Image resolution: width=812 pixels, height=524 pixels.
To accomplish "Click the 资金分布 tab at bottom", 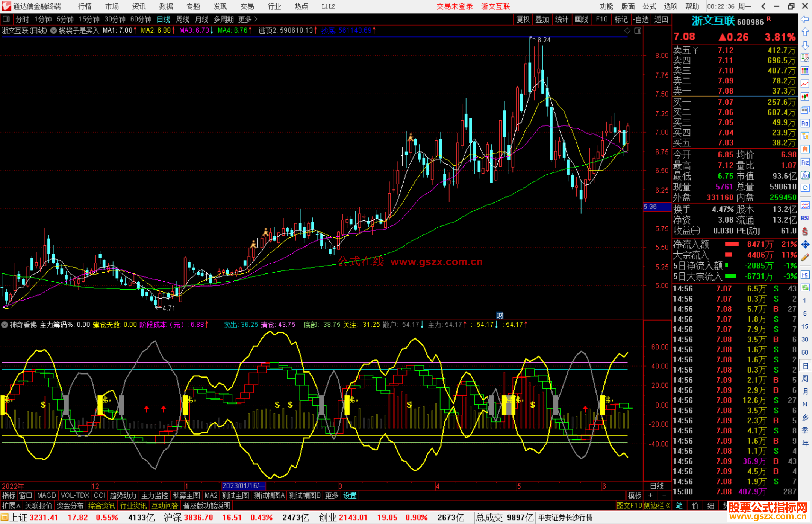I will (70, 506).
